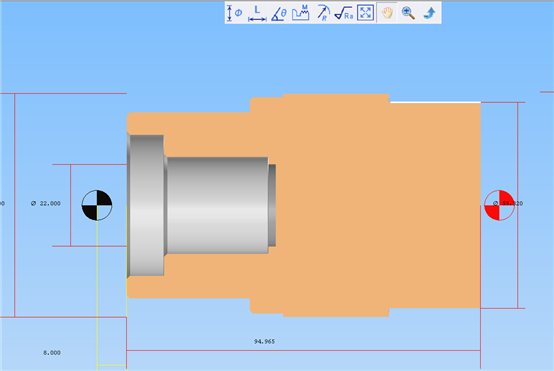Click the small gray shaft end step
The image size is (554, 371).
tap(272, 205)
